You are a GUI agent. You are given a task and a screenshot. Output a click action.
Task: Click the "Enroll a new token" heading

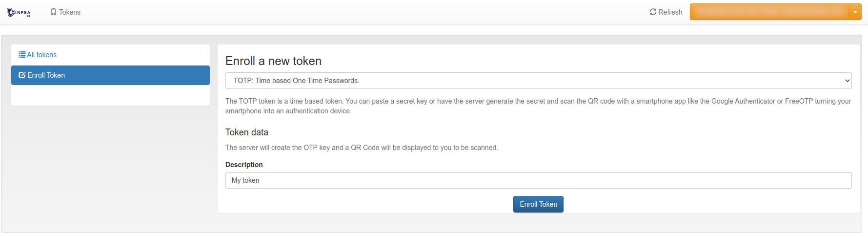click(x=273, y=61)
